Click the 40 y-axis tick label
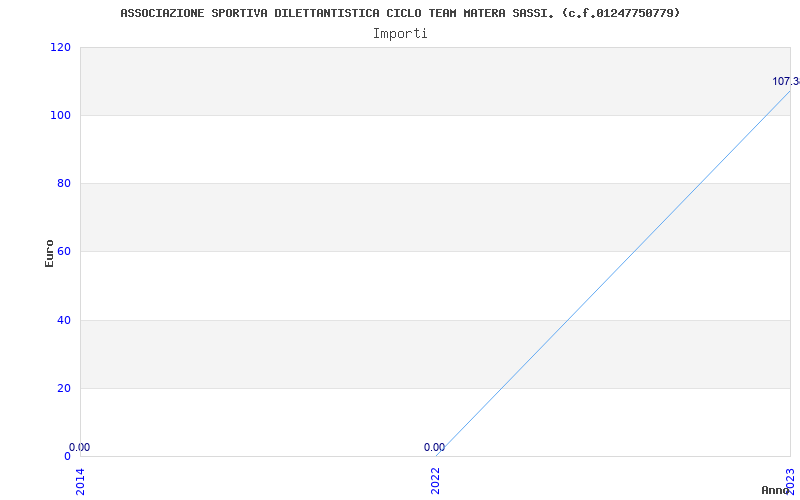This screenshot has width=800, height=500. tap(64, 320)
